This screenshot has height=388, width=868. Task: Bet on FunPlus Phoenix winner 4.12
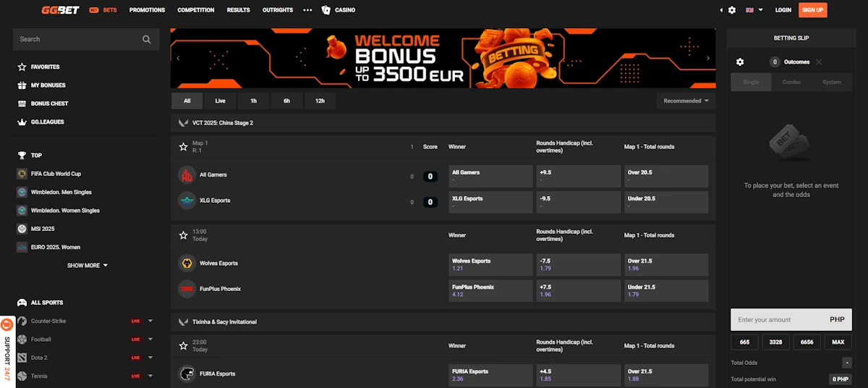[x=490, y=290]
